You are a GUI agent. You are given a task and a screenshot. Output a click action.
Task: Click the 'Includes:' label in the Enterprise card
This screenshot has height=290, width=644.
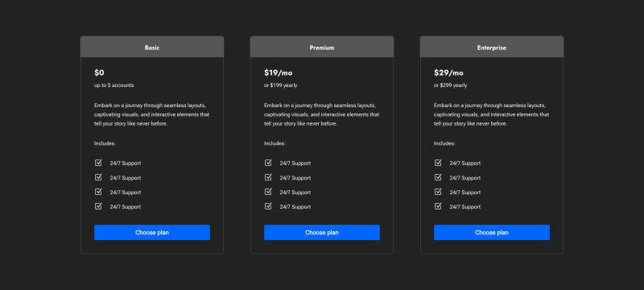click(444, 143)
